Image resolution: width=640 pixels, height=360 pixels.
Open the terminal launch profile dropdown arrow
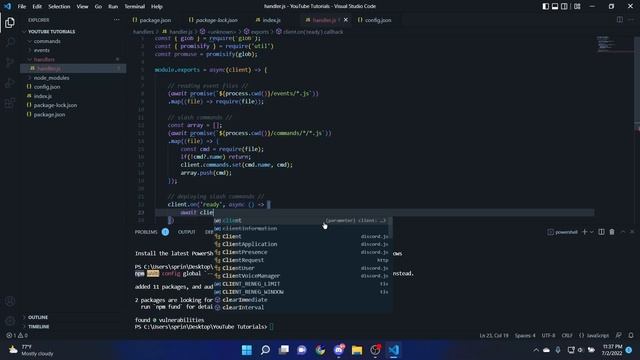(x=591, y=232)
